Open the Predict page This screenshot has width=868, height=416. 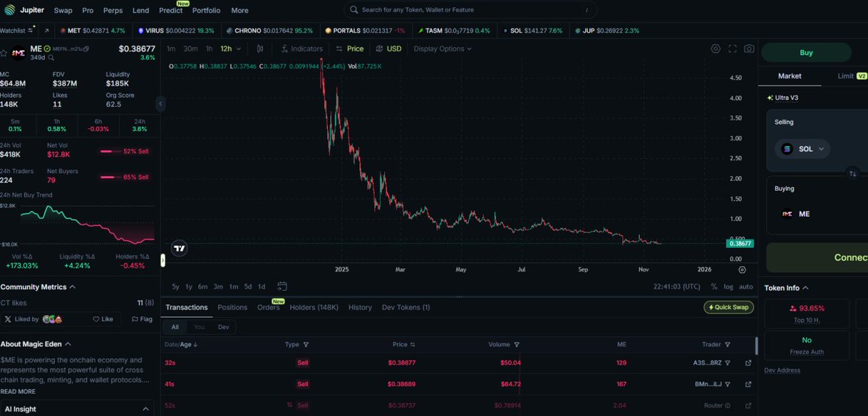pos(171,11)
